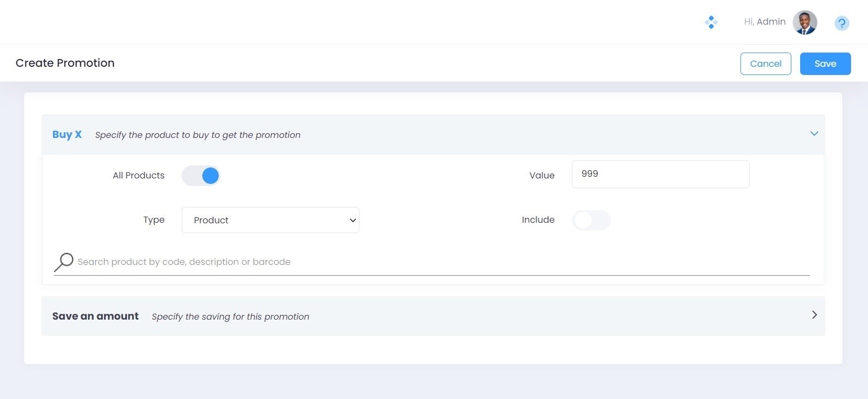Click the Include label text

tap(538, 220)
